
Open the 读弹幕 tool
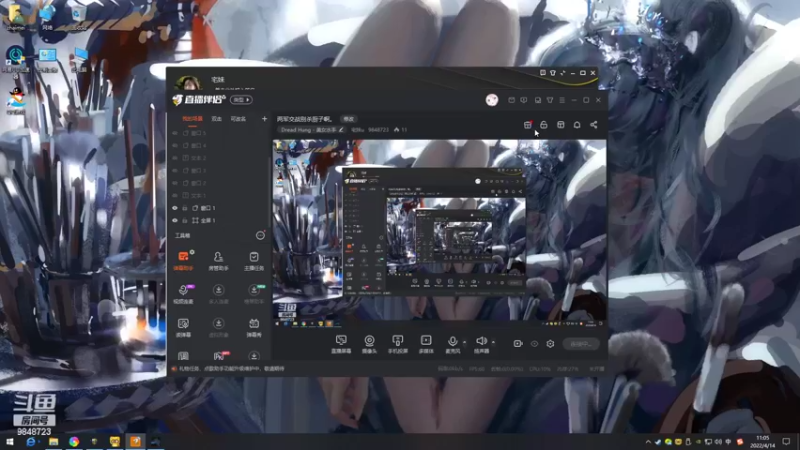(x=183, y=327)
